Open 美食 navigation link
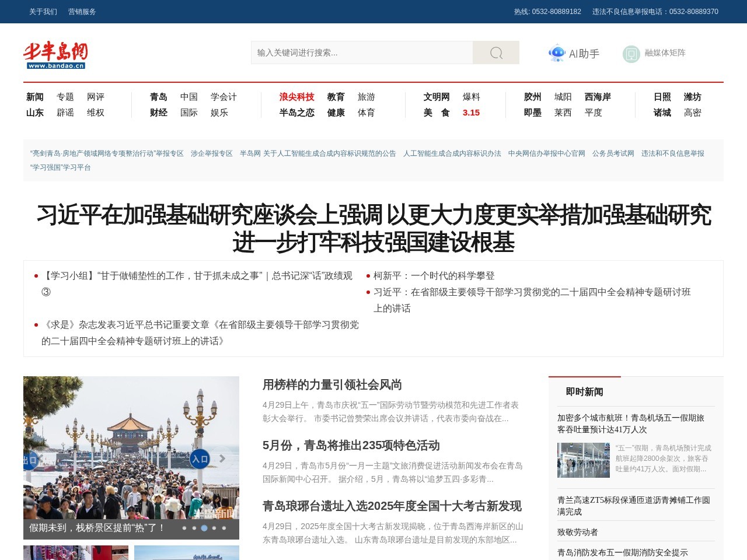The width and height of the screenshot is (747, 560). tap(437, 113)
